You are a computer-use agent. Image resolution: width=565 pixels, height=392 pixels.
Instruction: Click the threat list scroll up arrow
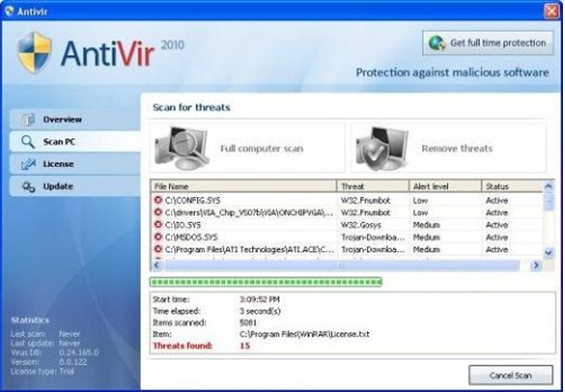(x=548, y=186)
